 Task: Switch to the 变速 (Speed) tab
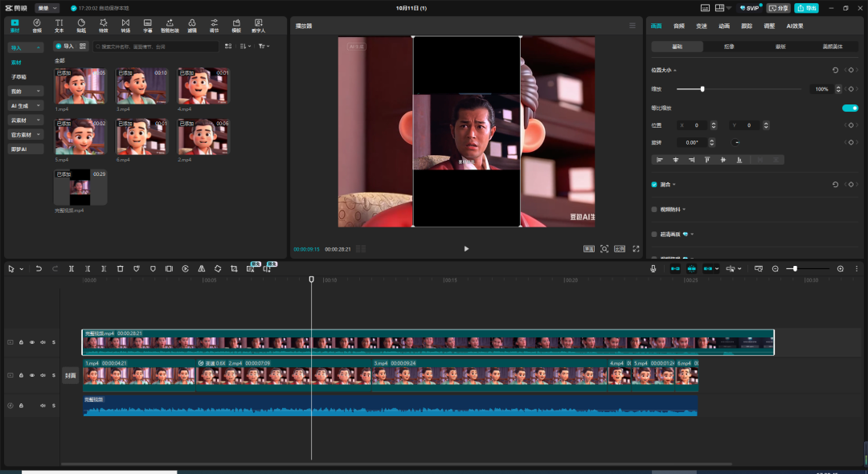(702, 26)
